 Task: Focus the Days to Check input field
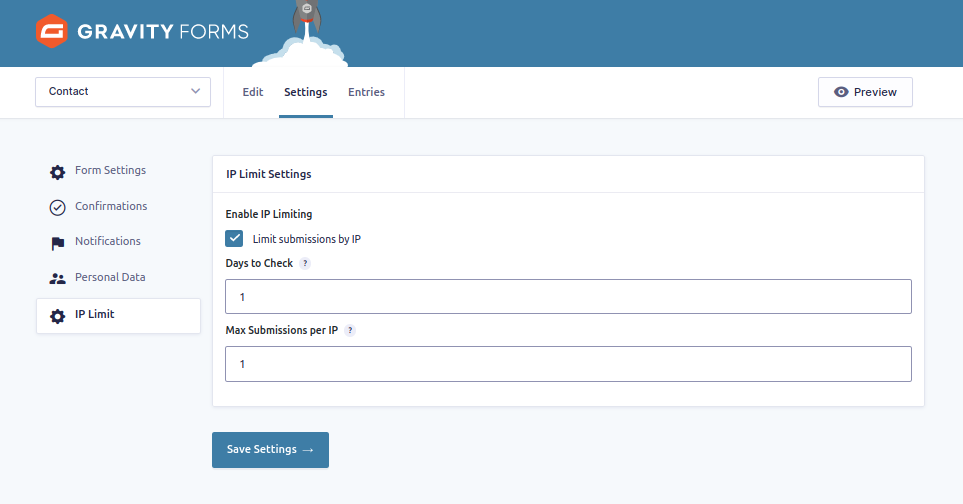point(568,297)
